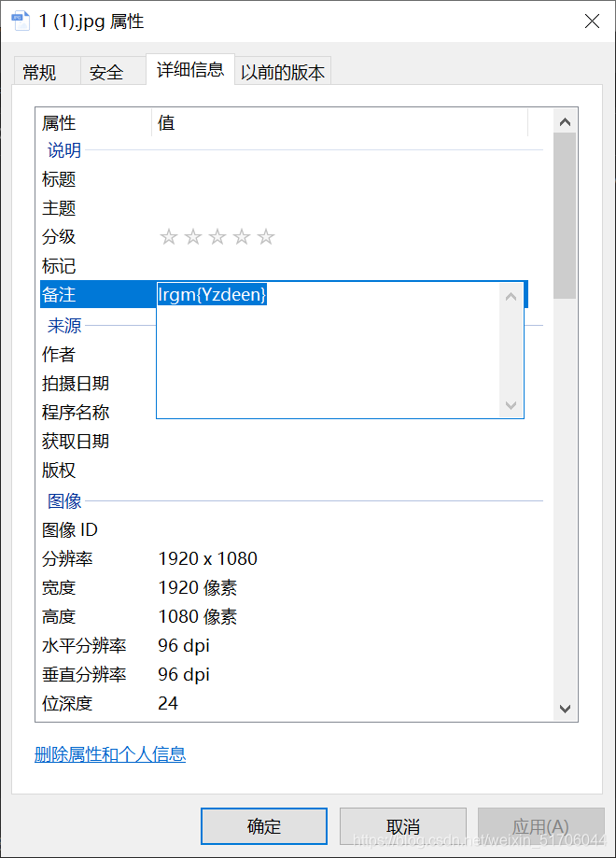Close the properties dialog with X
Viewport: 616px width, 858px height.
point(592,21)
